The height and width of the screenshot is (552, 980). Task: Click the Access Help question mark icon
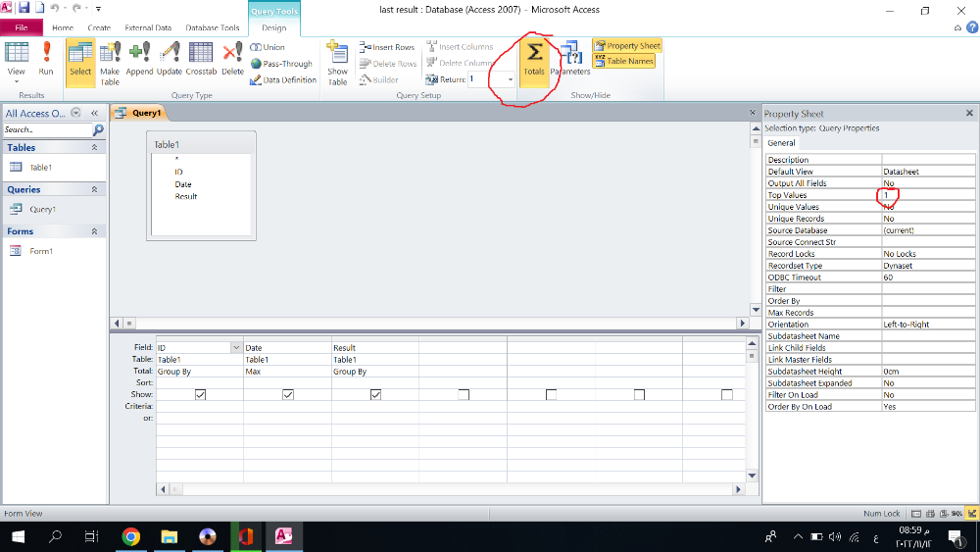pyautogui.click(x=972, y=27)
